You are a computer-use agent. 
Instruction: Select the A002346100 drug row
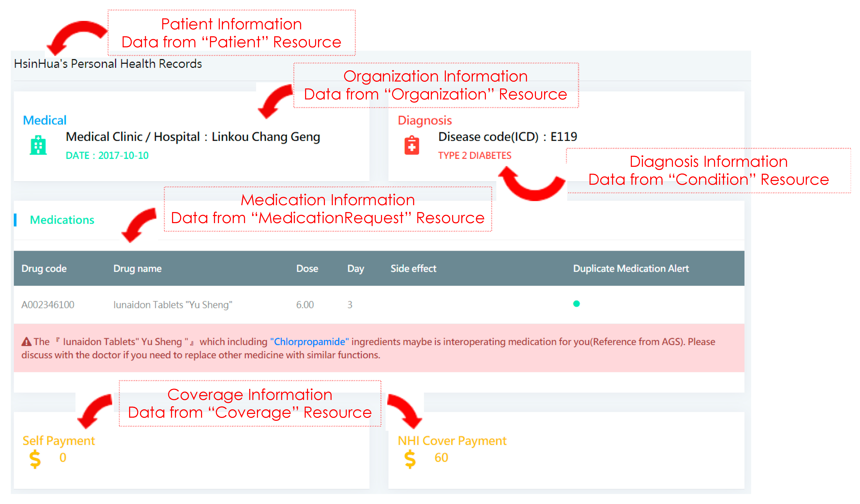click(48, 305)
